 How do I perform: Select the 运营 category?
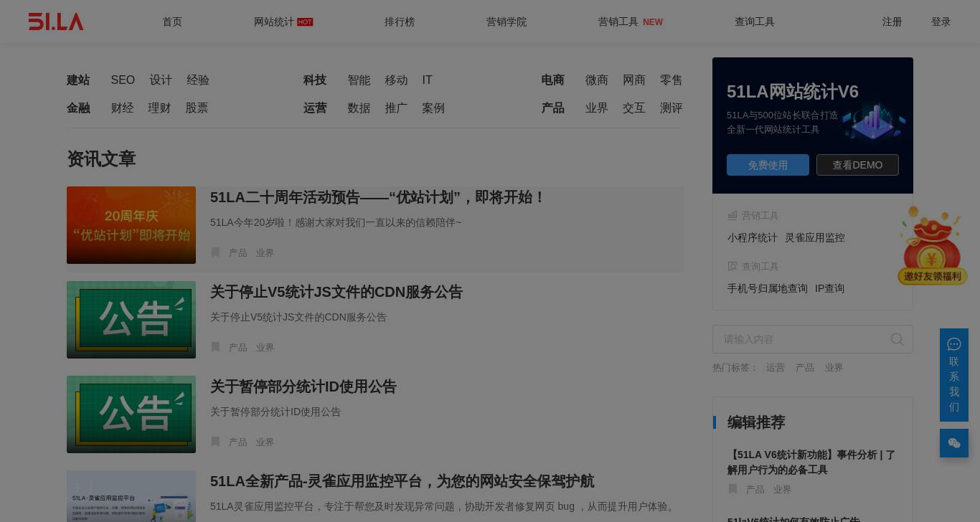[315, 108]
